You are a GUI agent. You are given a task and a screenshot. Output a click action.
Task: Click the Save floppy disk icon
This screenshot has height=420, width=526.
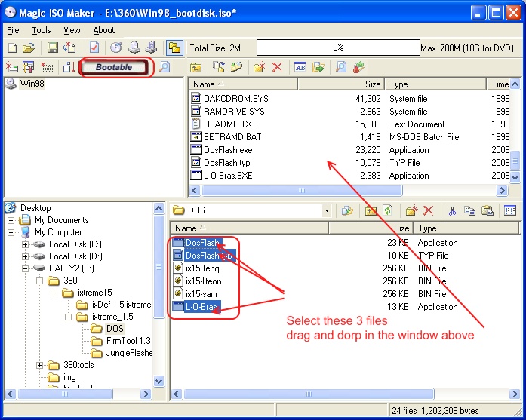pyautogui.click(x=52, y=48)
